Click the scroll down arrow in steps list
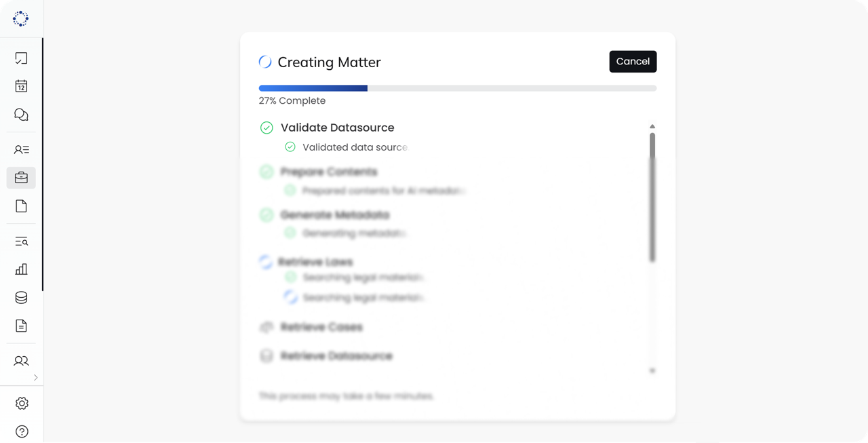The image size is (868, 443). click(652, 370)
